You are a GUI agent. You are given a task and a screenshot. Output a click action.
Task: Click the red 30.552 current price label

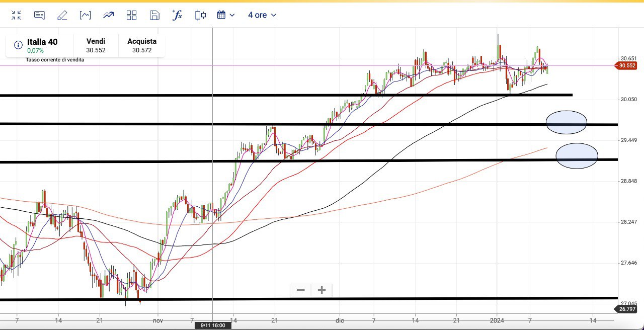[627, 65]
